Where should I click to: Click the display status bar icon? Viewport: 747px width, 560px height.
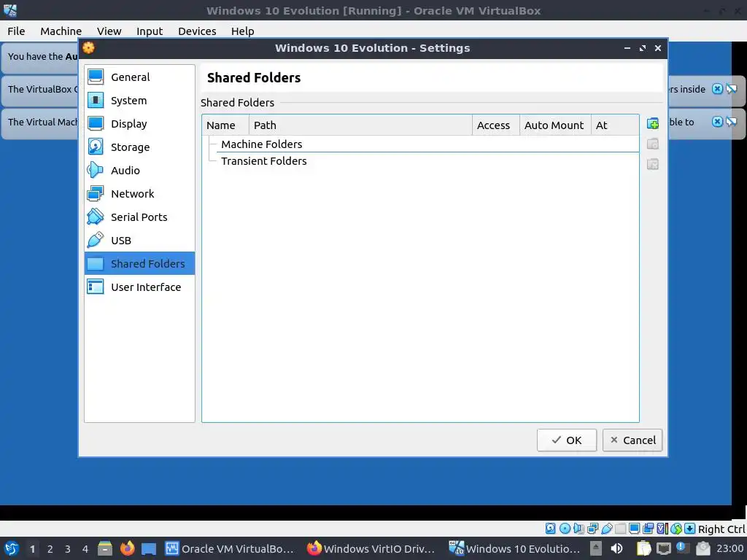click(x=634, y=529)
